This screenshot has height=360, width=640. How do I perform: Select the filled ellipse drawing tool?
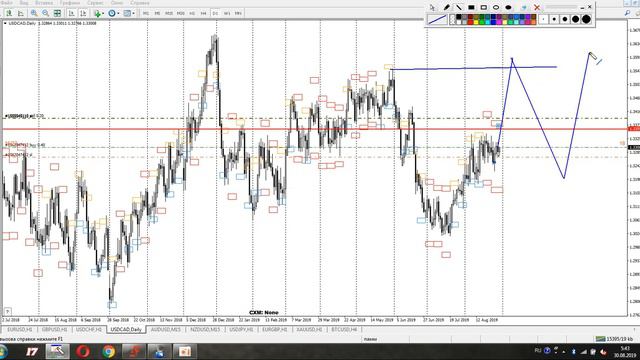509,7
